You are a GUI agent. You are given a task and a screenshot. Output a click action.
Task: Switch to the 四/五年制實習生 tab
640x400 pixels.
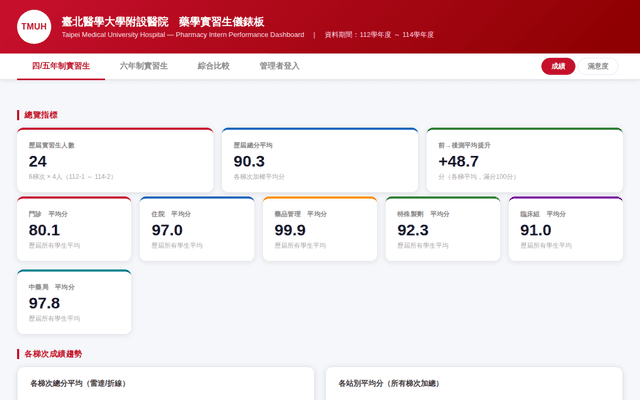(61, 66)
